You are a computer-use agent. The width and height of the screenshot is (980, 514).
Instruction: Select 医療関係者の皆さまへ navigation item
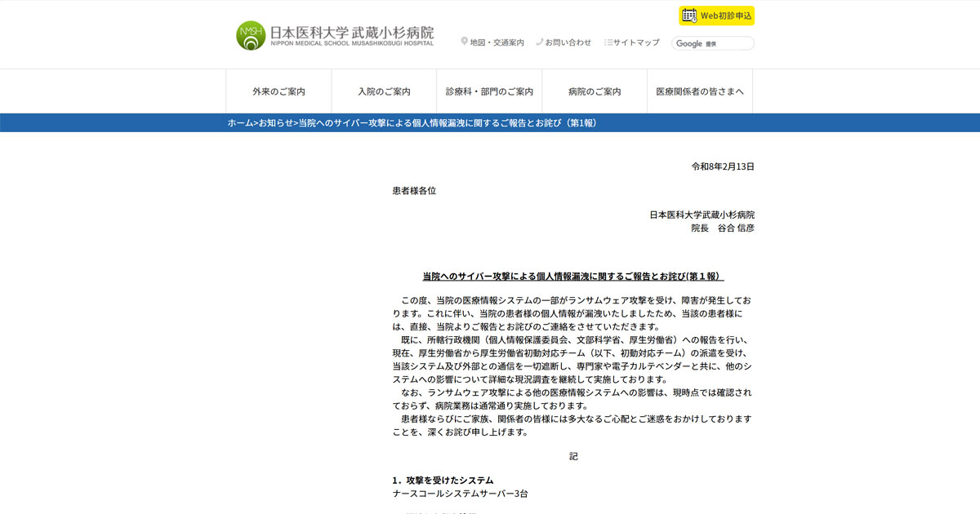(x=700, y=91)
